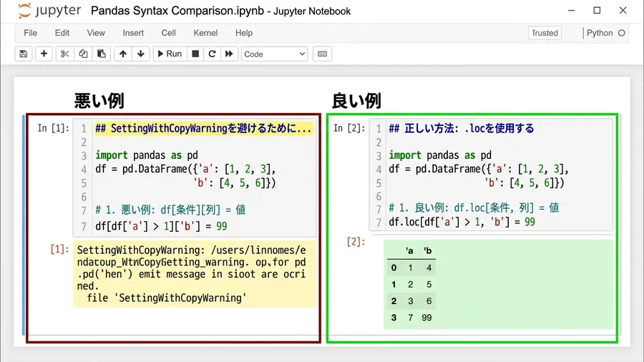The height and width of the screenshot is (362, 644).
Task: Click notebook title Pandas Syntax Comparison.ipynb
Action: pyautogui.click(x=177, y=11)
